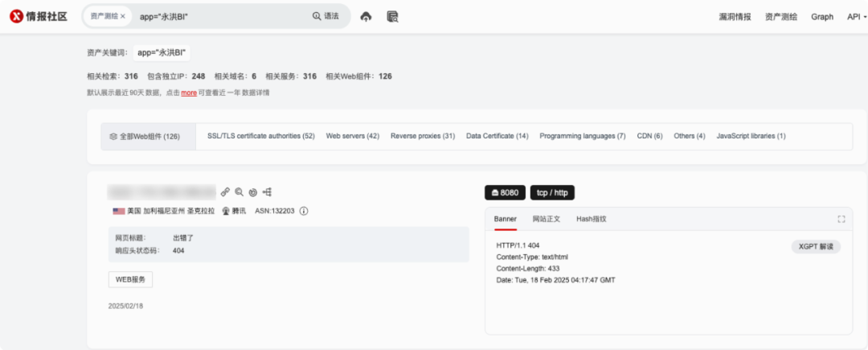Click the blurred IP address title

coord(162,192)
